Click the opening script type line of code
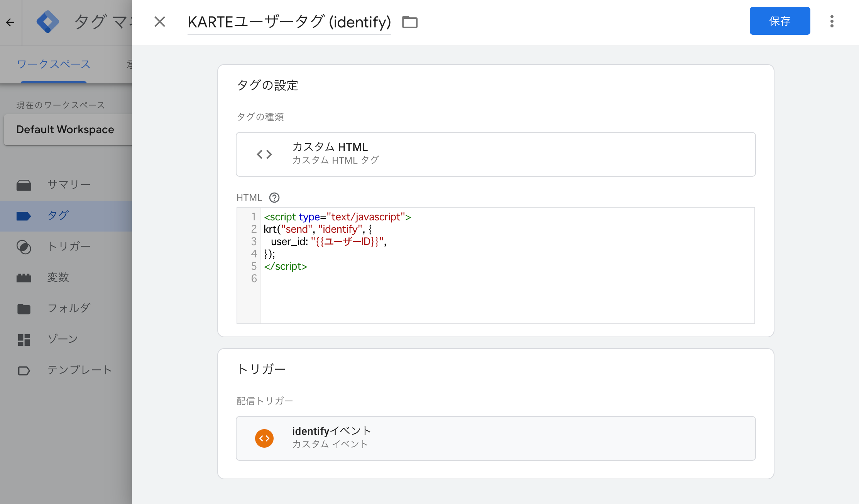 [x=338, y=217]
